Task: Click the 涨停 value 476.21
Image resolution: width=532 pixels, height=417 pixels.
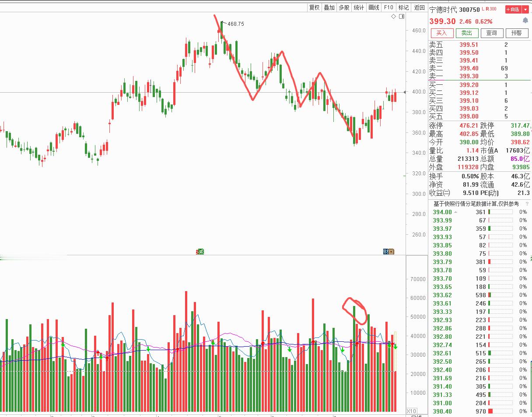Action: 469,125
